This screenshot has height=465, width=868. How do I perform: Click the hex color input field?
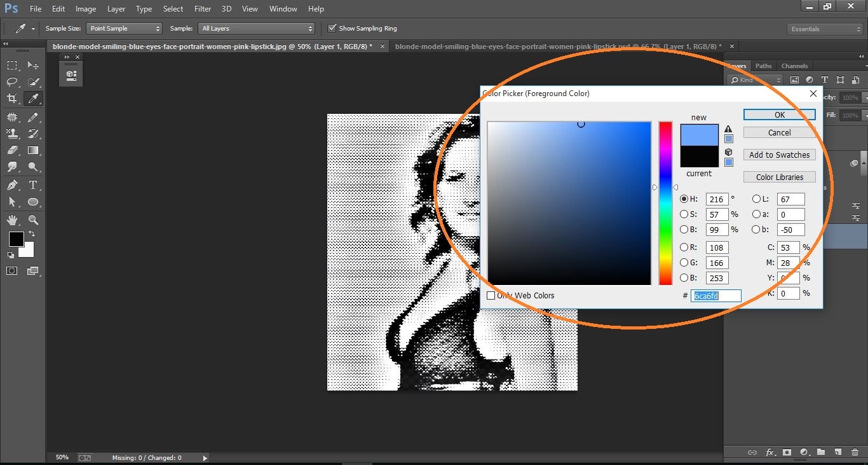point(715,295)
